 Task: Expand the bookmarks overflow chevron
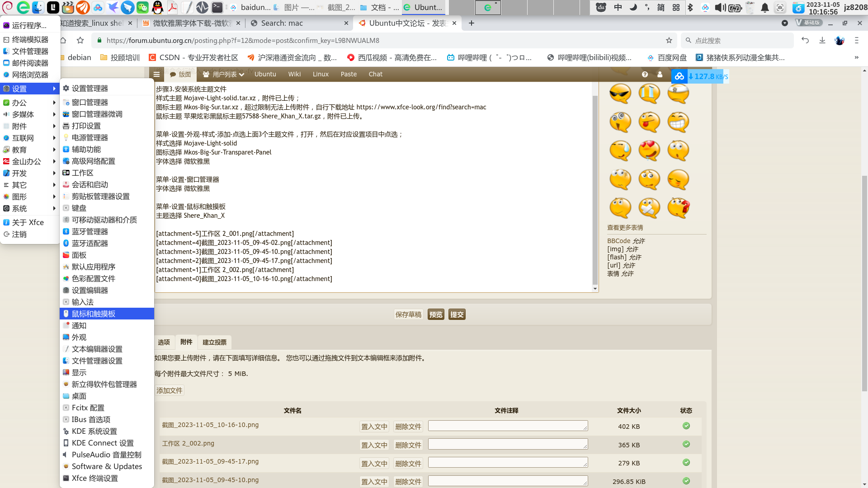point(856,57)
